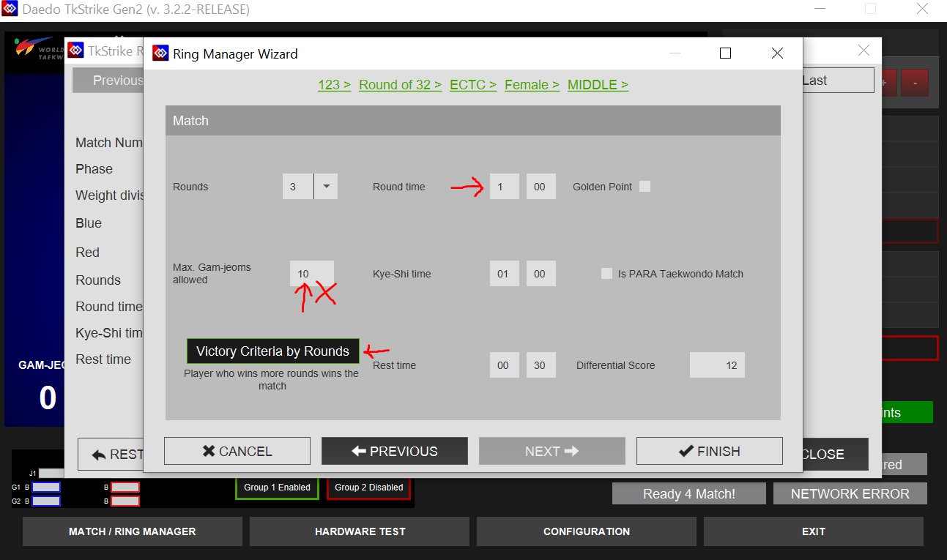Edit Max. Gam-jeoms allowed field
Viewport: 947px width, 560px height.
coord(311,274)
